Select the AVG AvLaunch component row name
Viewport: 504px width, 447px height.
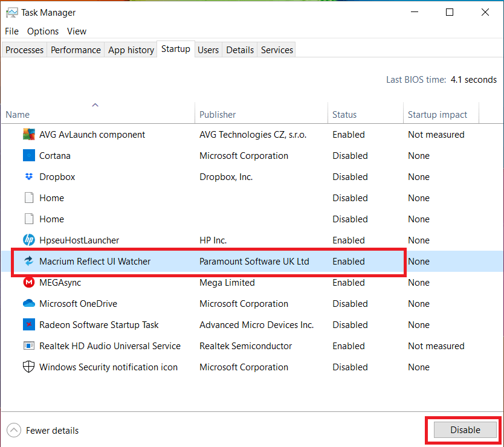(x=92, y=134)
